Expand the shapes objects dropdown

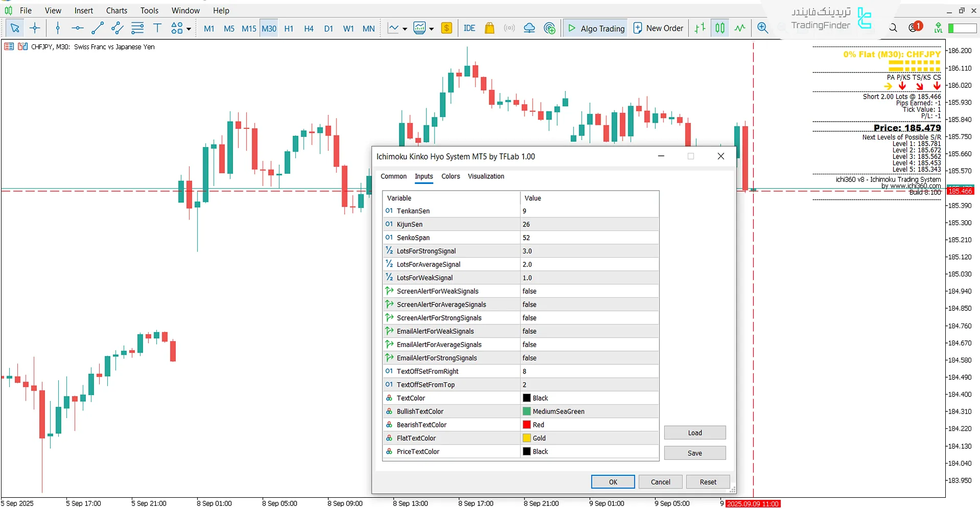(x=188, y=28)
